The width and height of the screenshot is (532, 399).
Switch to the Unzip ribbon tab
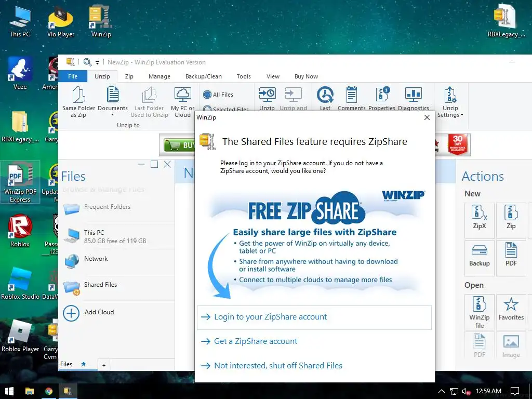(102, 76)
